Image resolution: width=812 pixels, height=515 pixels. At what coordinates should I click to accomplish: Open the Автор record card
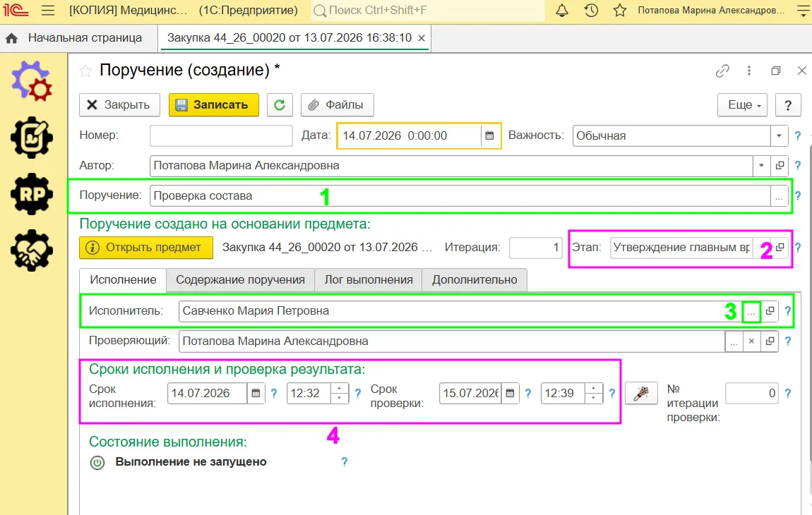(x=780, y=166)
